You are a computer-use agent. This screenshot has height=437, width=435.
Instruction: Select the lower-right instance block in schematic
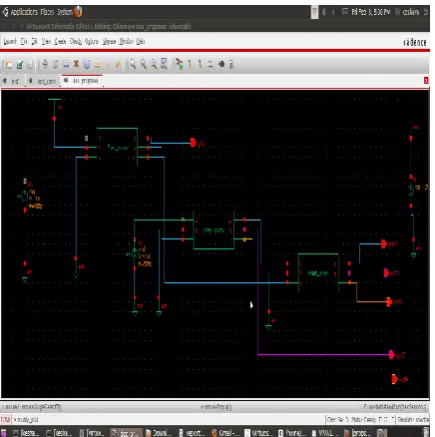tap(318, 273)
